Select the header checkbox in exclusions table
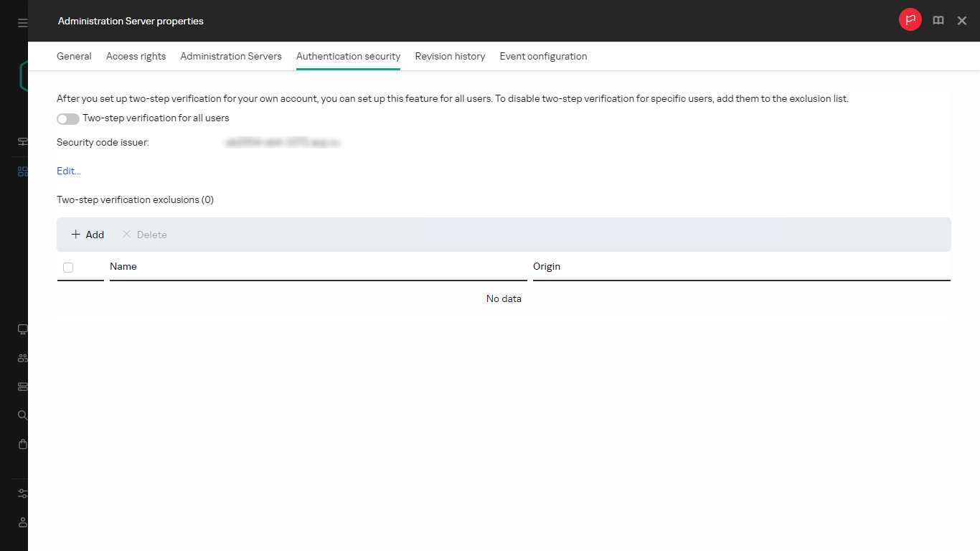This screenshot has width=980, height=551. coord(67,267)
